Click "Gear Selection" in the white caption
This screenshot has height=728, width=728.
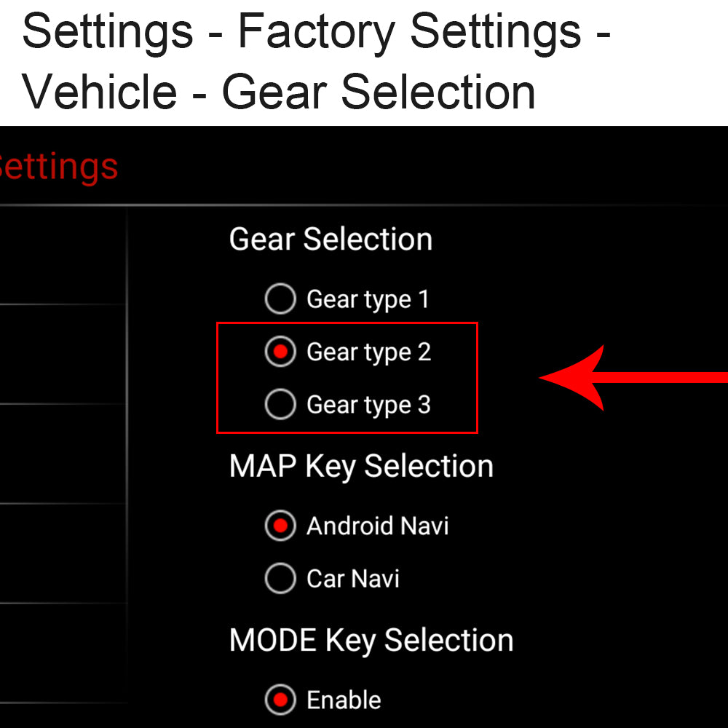point(379,92)
